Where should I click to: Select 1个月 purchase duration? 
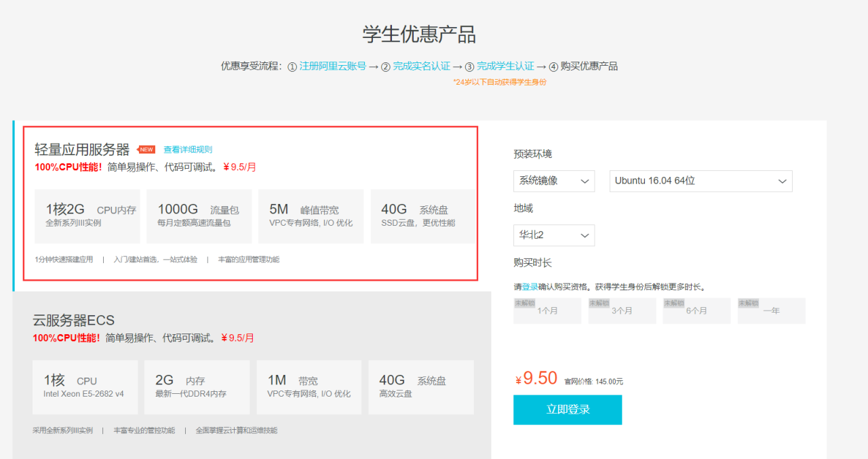(547, 311)
